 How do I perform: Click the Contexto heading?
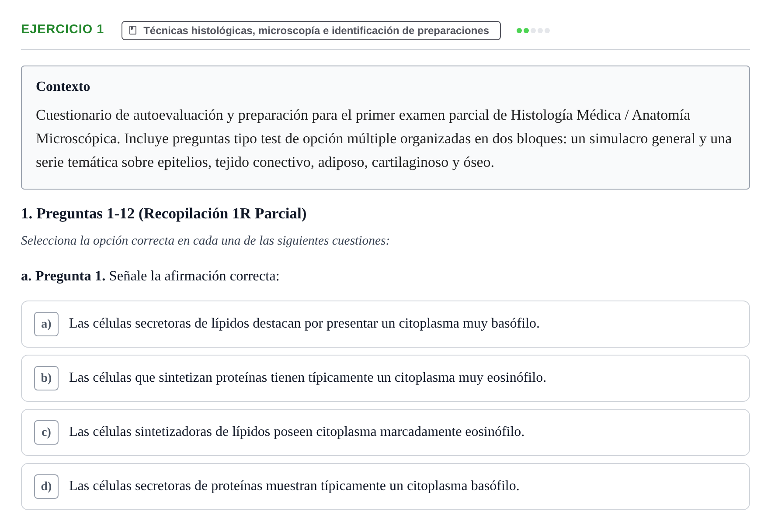coord(63,86)
